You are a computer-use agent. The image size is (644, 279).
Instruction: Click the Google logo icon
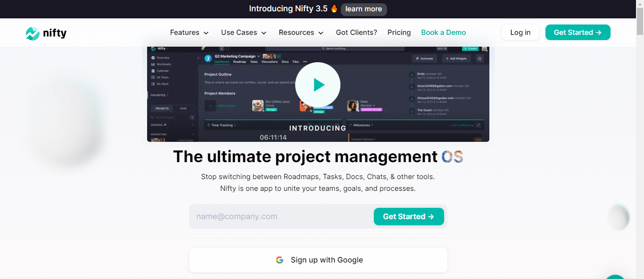tap(280, 260)
